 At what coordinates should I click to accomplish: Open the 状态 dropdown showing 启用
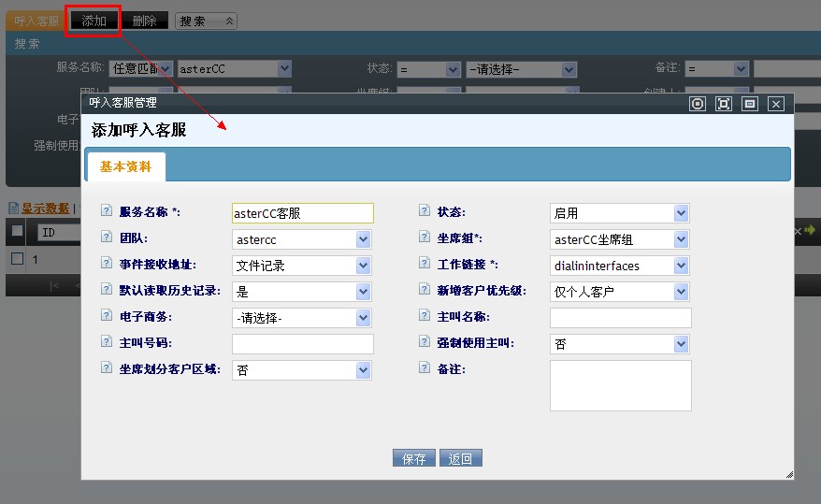tap(619, 213)
